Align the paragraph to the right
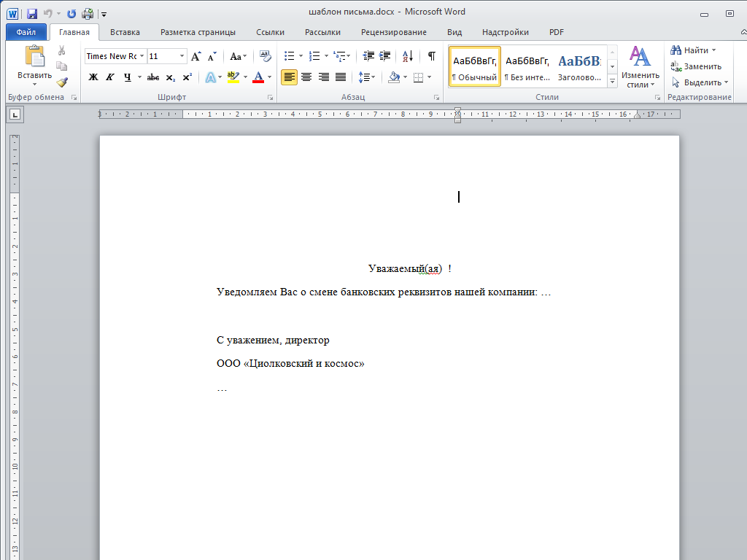This screenshot has height=560, width=747. click(x=323, y=77)
